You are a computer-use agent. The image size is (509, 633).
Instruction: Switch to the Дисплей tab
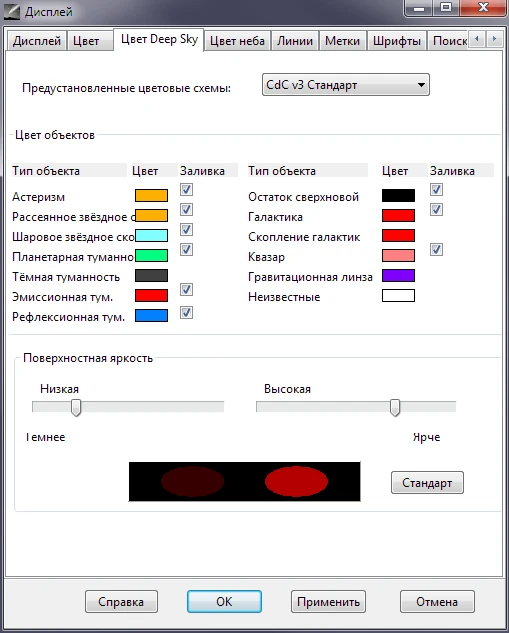pos(36,41)
